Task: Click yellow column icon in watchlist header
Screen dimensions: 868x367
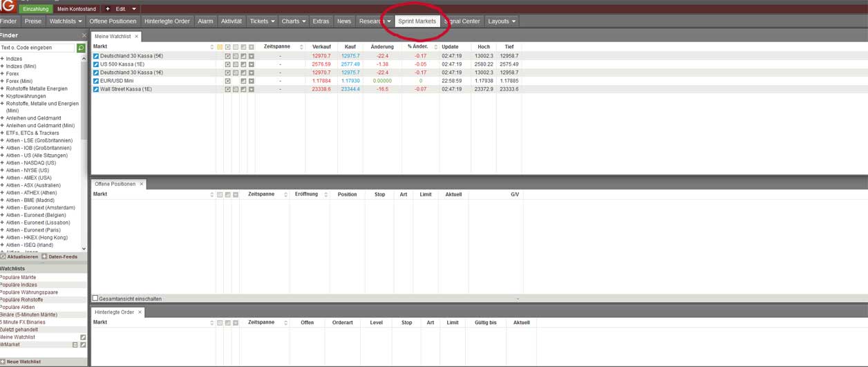Action: [x=220, y=47]
